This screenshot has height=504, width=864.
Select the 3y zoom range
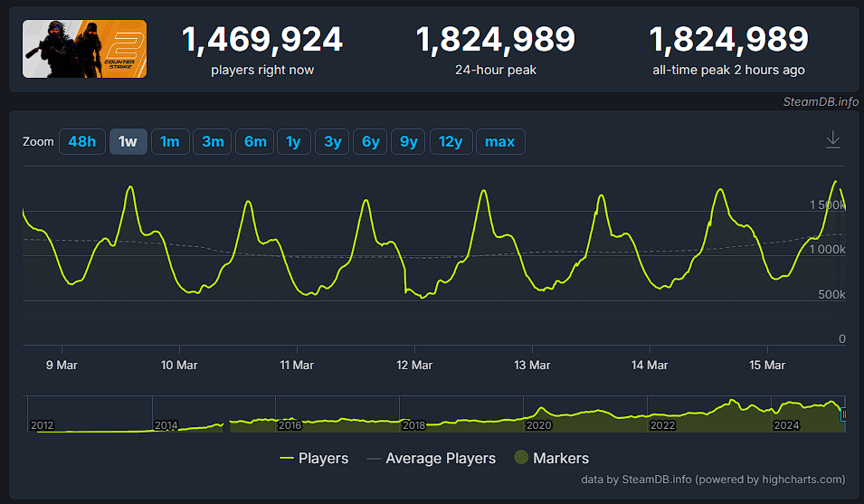[332, 142]
